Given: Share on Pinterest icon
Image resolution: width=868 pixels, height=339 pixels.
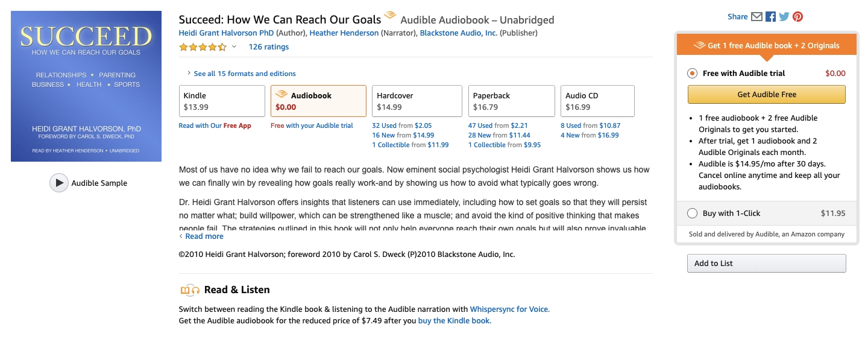Looking at the screenshot, I should pos(797,17).
